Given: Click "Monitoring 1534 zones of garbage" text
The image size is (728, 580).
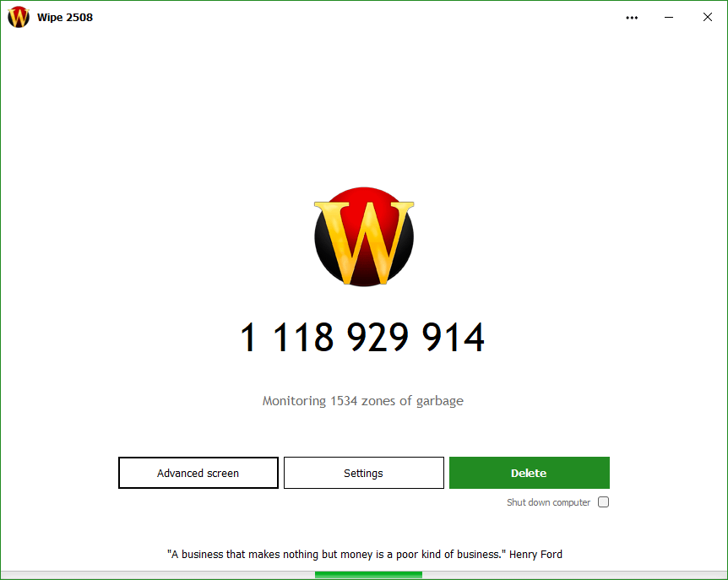Looking at the screenshot, I should click(x=363, y=400).
